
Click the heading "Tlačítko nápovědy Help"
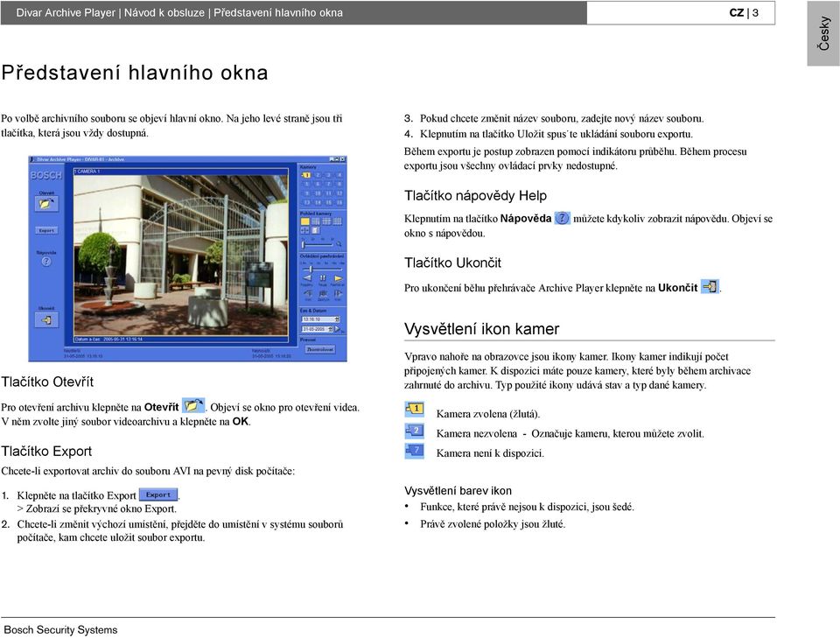(x=475, y=195)
